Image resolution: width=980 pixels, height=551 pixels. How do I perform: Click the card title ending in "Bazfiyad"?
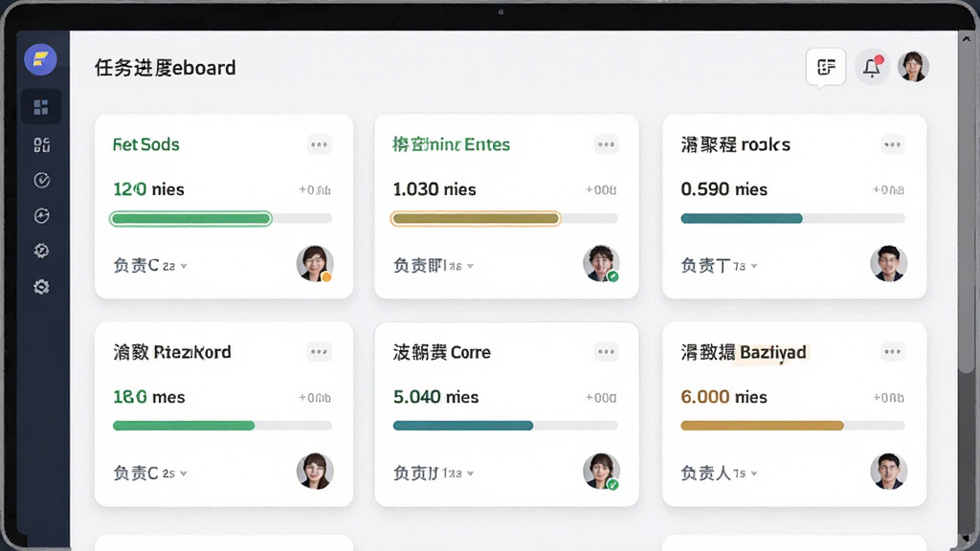pos(744,352)
